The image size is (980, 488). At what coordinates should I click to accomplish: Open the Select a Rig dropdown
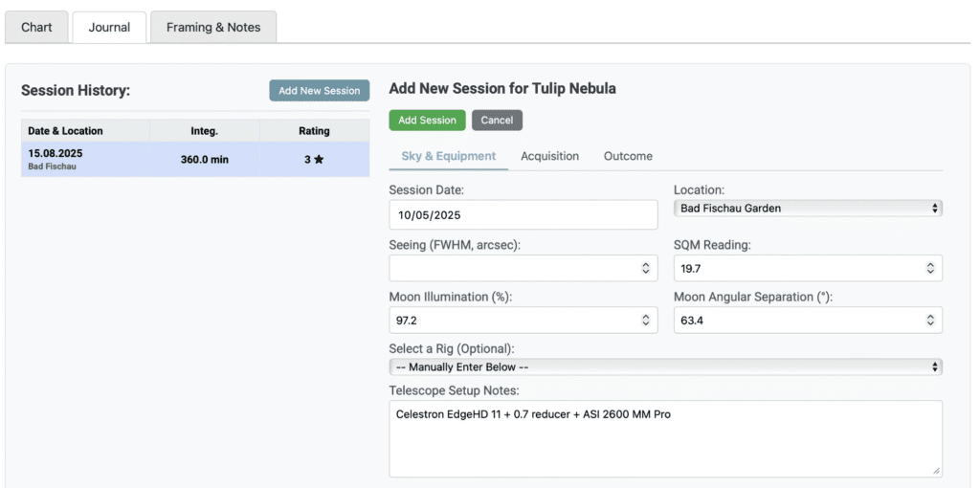[665, 367]
